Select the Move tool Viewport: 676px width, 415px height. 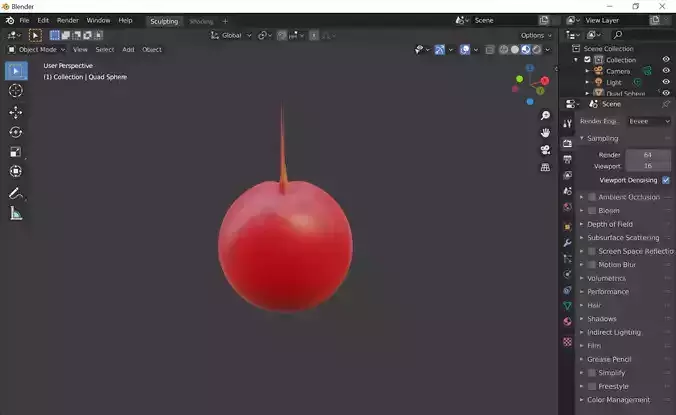(16, 112)
